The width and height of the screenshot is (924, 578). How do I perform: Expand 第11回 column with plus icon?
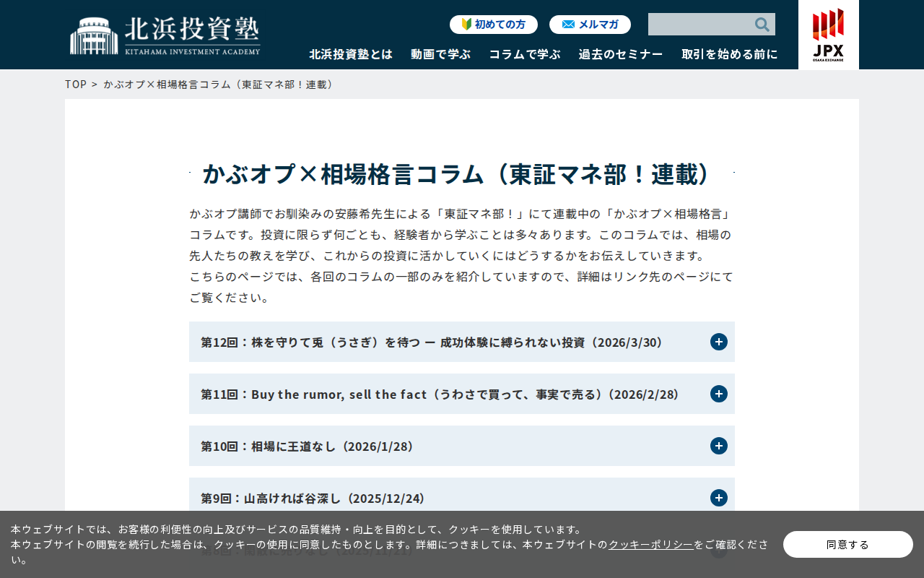tap(719, 394)
